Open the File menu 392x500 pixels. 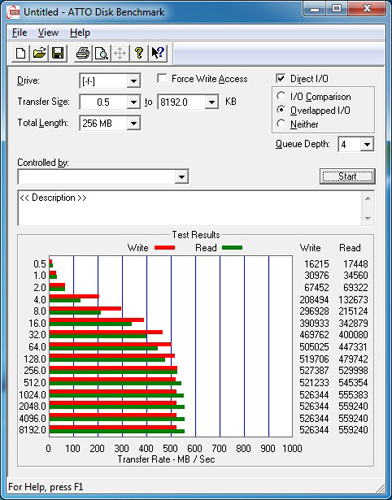click(x=19, y=33)
